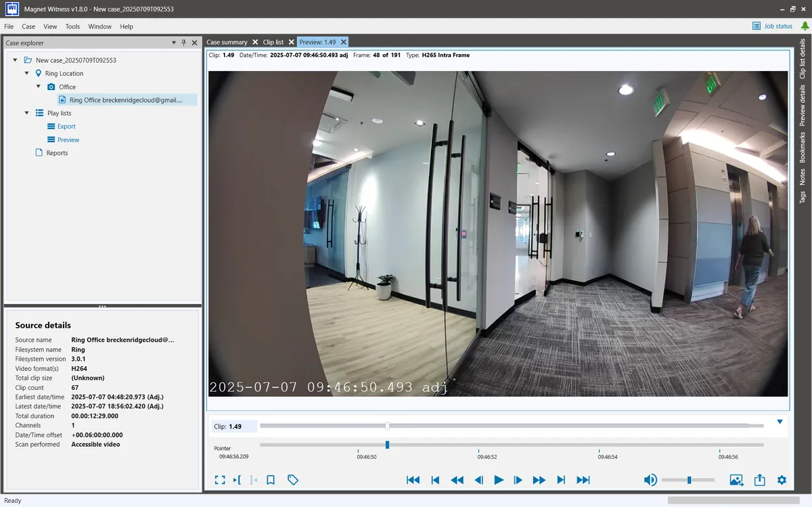Open the Case menu
The image size is (812, 507).
[x=28, y=26]
